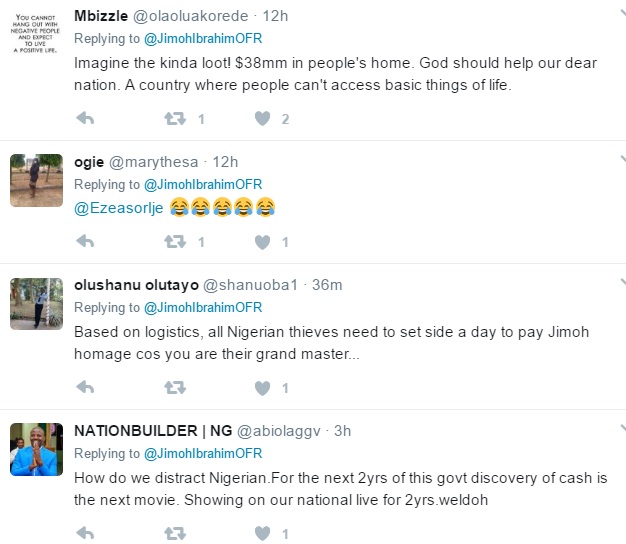This screenshot has height=544, width=626.
Task: Reply to Mbizzle's tweet
Action: 86,119
